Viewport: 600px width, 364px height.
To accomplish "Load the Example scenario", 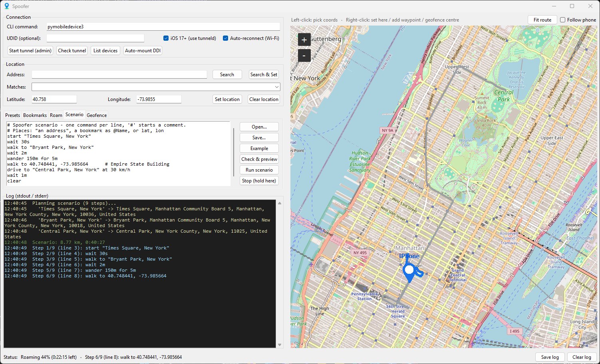I will point(259,148).
